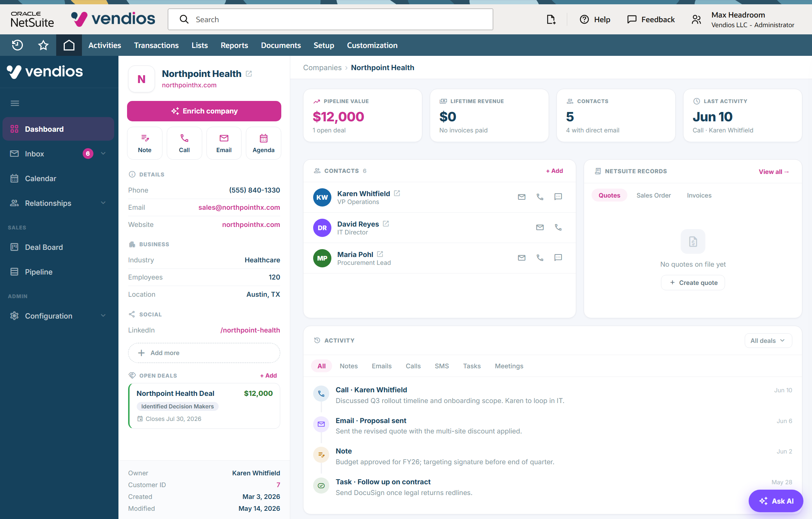Open the Lists menu

coord(200,45)
